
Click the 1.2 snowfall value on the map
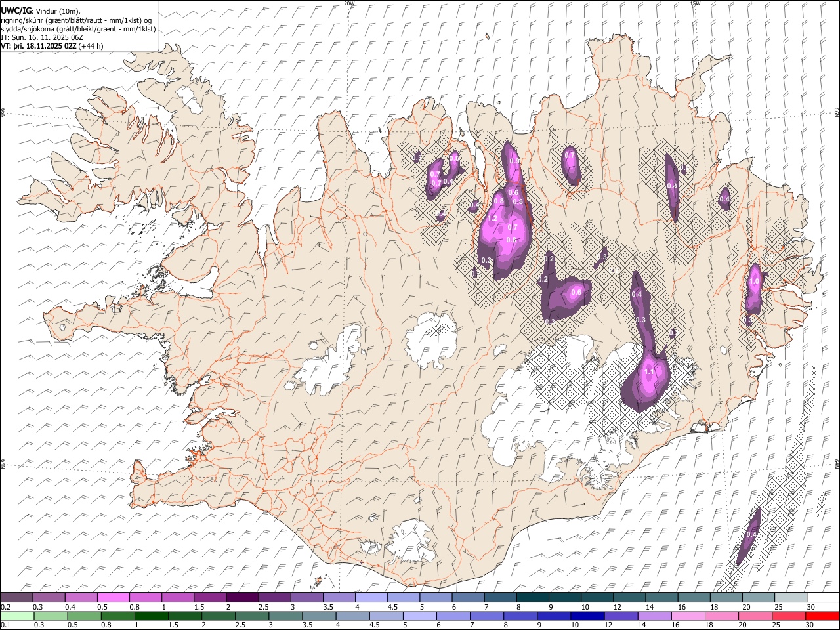[492, 219]
